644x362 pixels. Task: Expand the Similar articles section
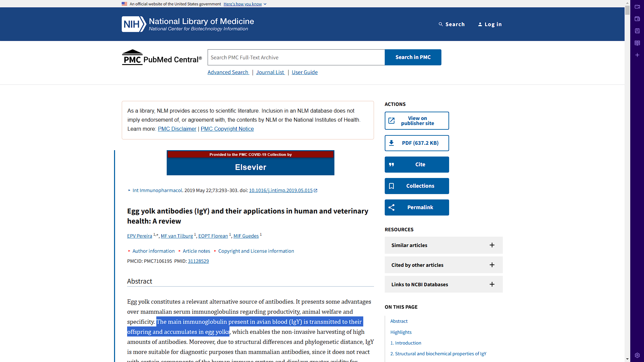click(x=492, y=245)
